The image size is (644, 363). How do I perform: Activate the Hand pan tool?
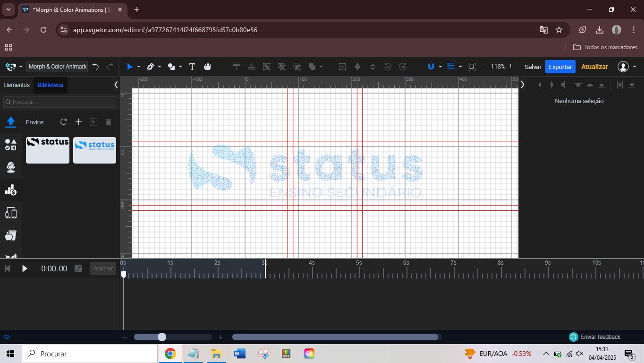tap(207, 67)
